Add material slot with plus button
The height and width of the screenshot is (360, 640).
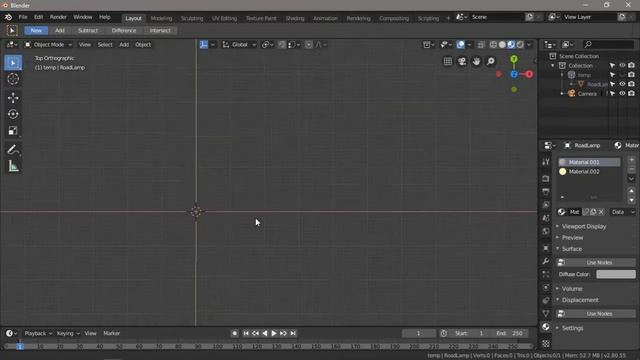[x=631, y=160]
